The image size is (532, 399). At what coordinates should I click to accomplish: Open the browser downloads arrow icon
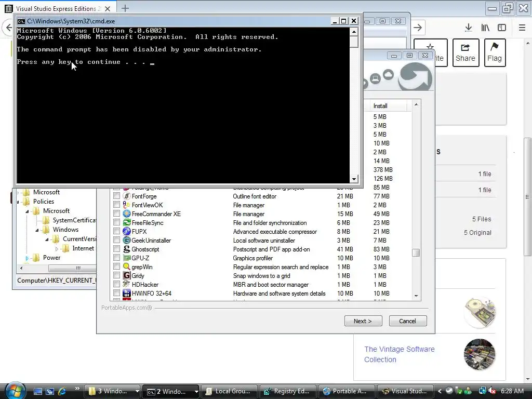click(x=469, y=28)
